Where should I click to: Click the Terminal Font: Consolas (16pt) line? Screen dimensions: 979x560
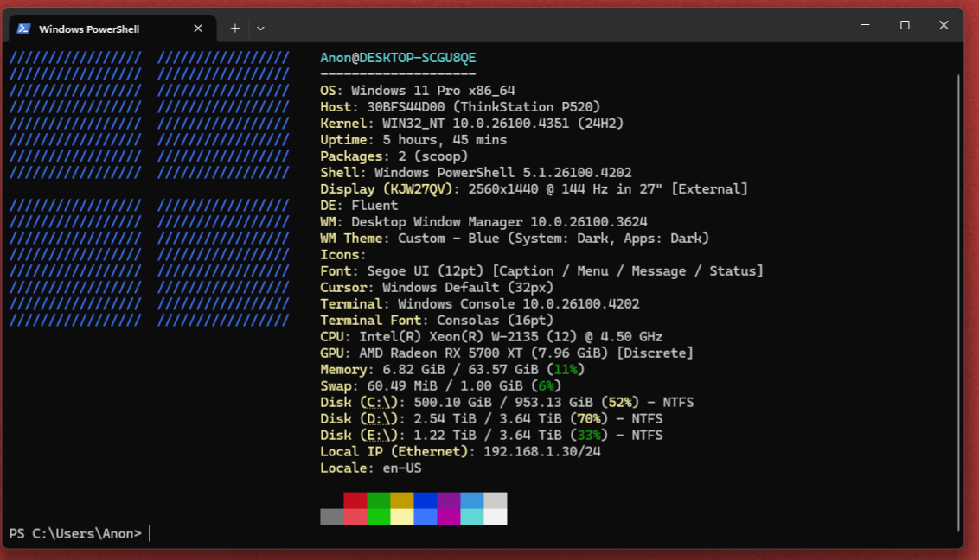tap(437, 321)
